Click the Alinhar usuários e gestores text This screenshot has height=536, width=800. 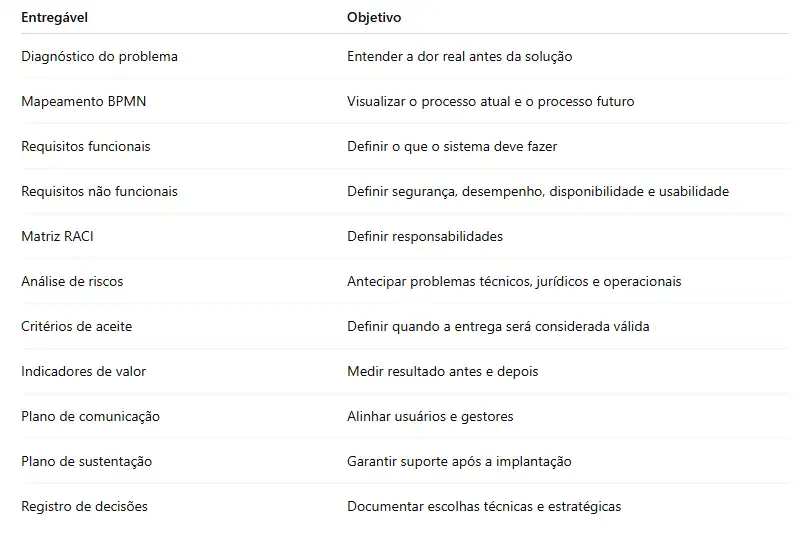coord(430,416)
